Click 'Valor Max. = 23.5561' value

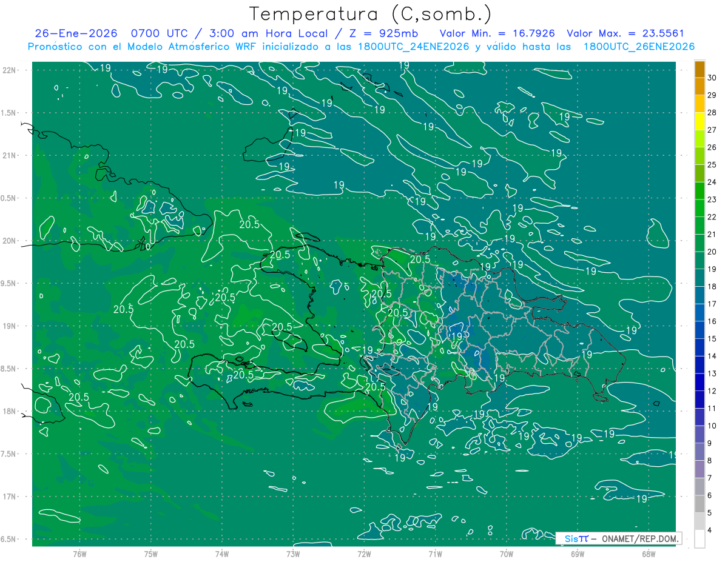coord(625,34)
